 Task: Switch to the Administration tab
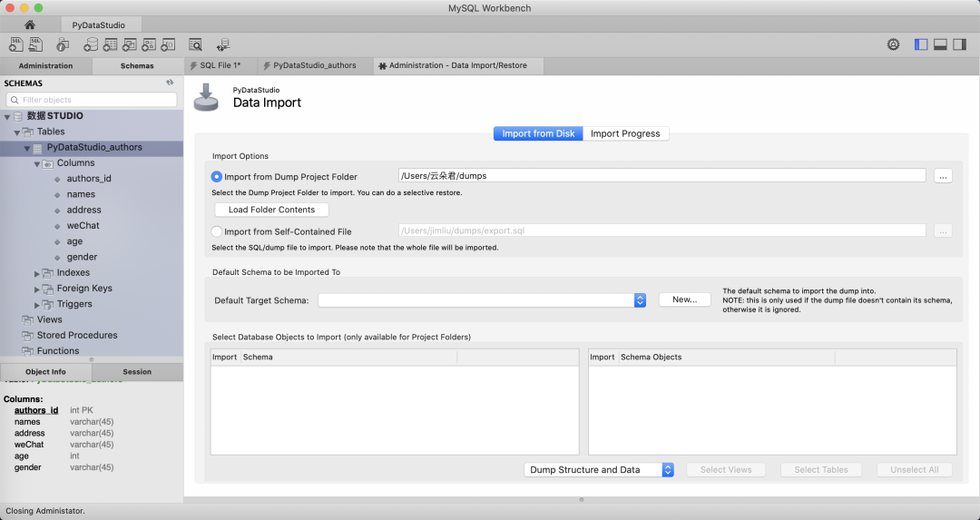tap(45, 65)
